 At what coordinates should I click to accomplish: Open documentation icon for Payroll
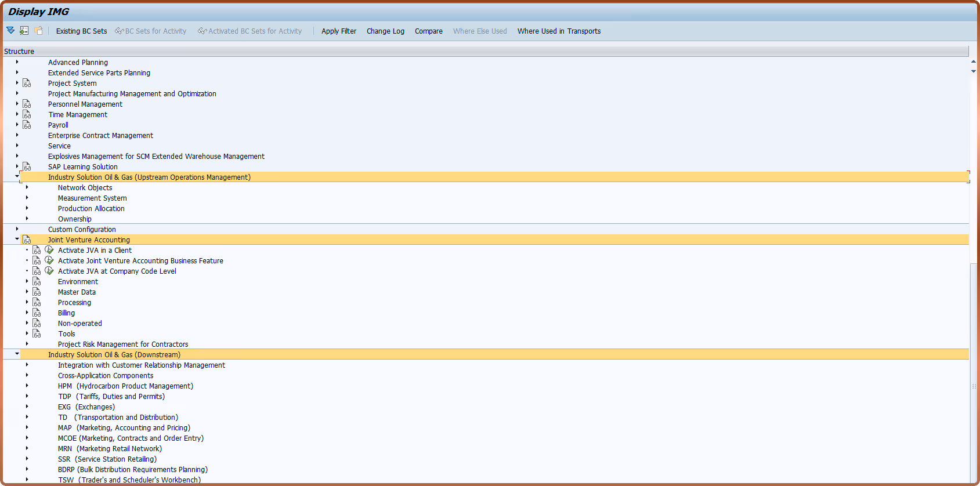(27, 125)
